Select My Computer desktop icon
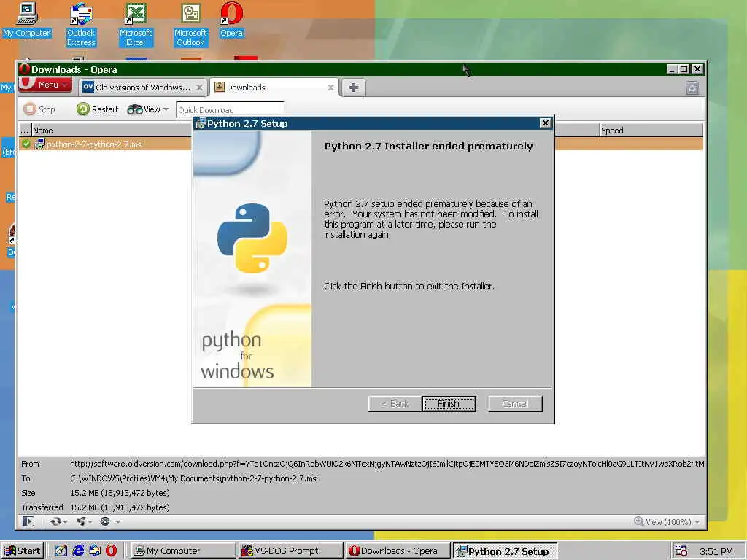747x560 pixels. coord(27,20)
